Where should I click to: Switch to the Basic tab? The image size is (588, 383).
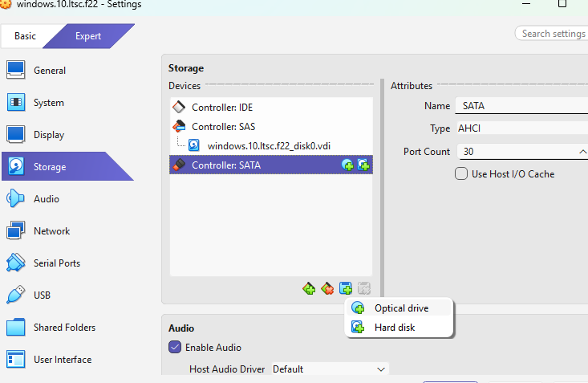(25, 36)
